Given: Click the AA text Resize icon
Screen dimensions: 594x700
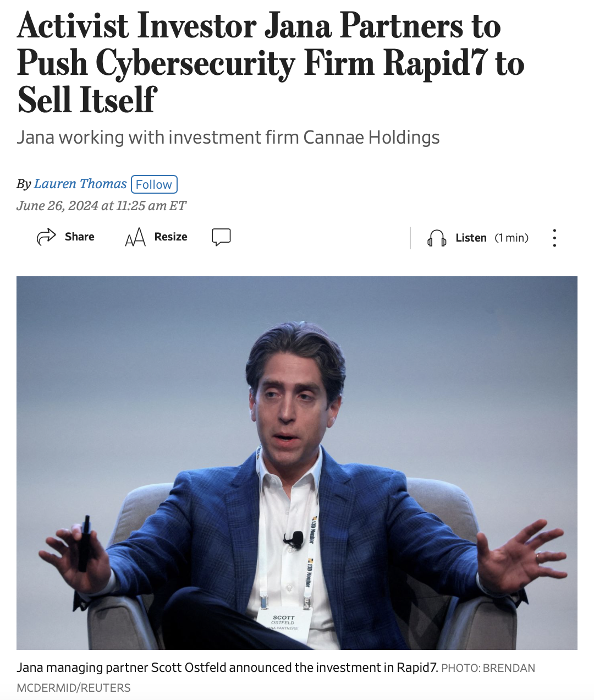Looking at the screenshot, I should click(135, 237).
